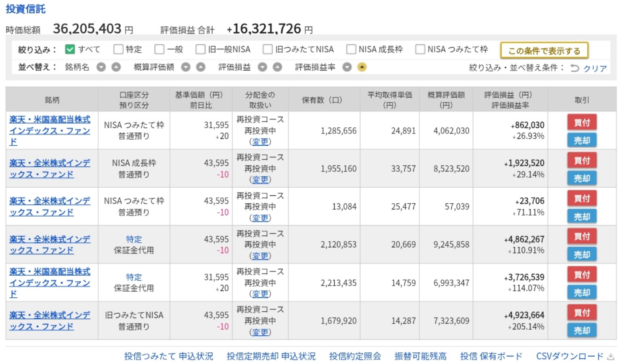Viewport: 620px width, 364px height.
Task: Click 変更 in the +23,706 profit row
Action: pos(260,218)
